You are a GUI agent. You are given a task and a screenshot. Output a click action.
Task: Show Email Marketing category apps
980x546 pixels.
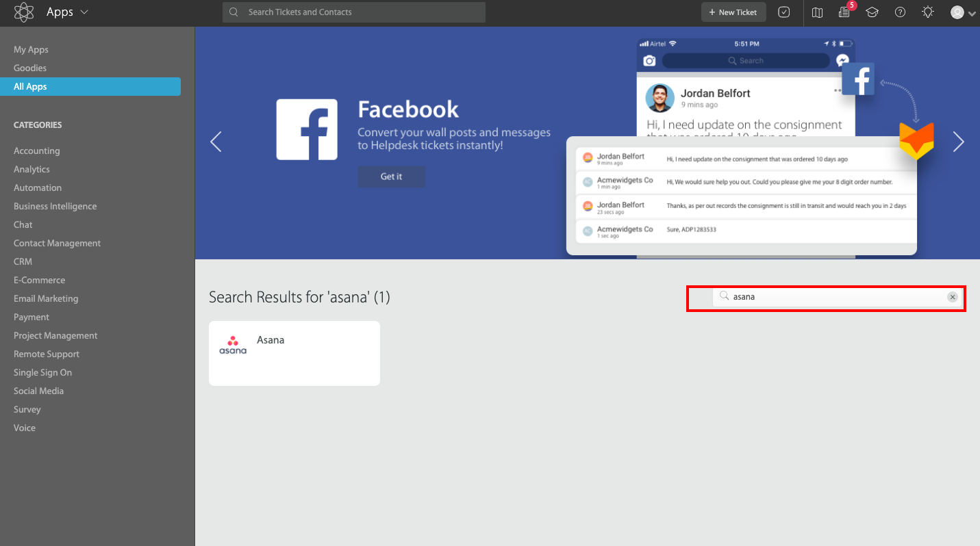pos(46,298)
